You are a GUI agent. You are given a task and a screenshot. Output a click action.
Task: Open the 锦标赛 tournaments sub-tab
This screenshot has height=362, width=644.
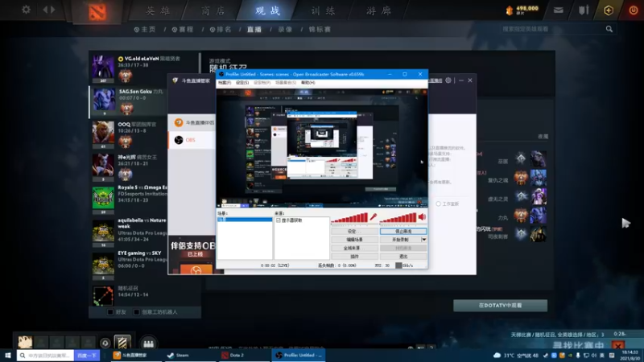click(x=320, y=30)
